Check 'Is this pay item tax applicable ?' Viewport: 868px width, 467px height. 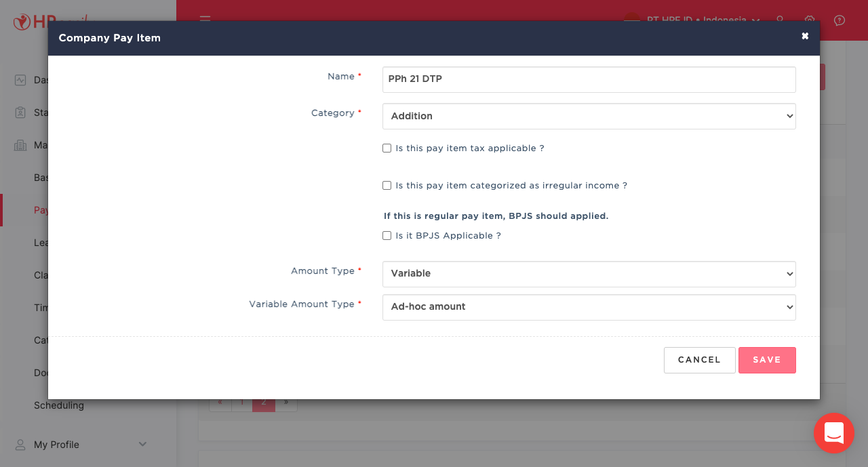coord(387,148)
